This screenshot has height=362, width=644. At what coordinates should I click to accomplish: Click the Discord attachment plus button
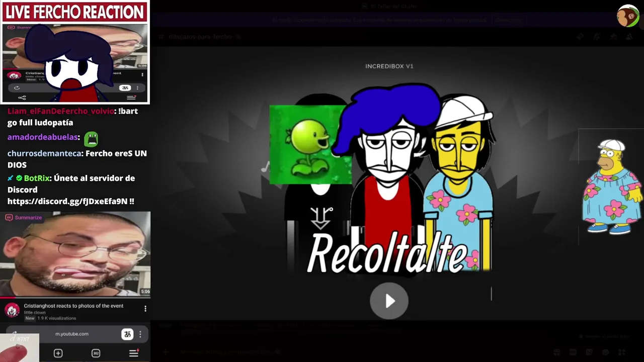166,352
